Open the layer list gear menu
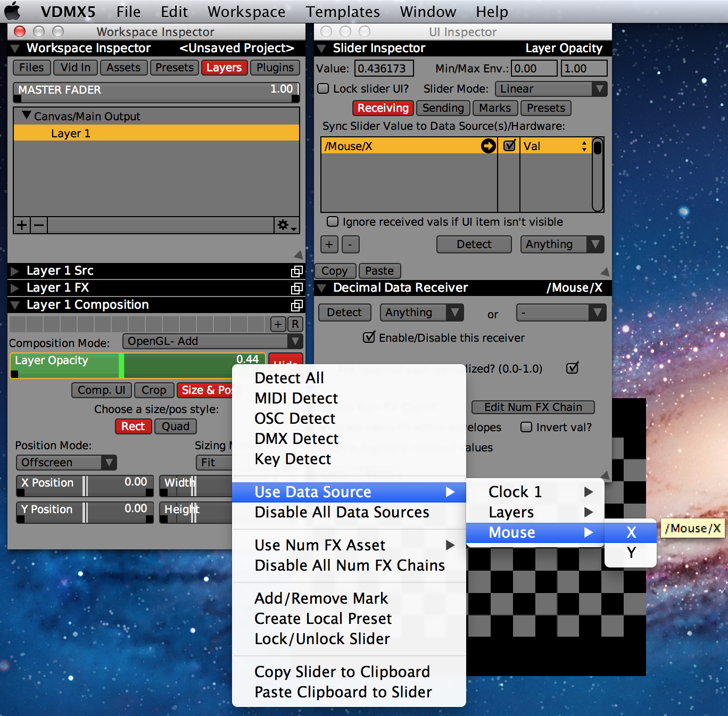 click(x=286, y=225)
